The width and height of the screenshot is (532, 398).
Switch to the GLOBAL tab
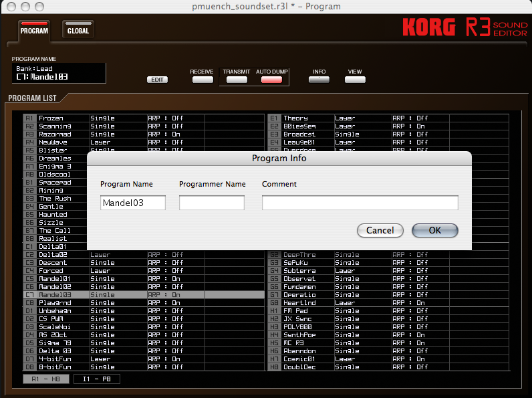(78, 30)
